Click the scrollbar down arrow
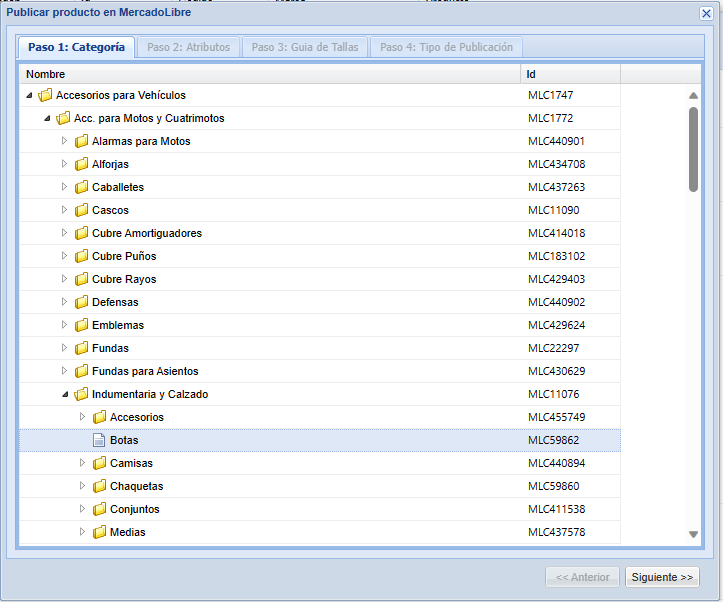 tap(693, 534)
